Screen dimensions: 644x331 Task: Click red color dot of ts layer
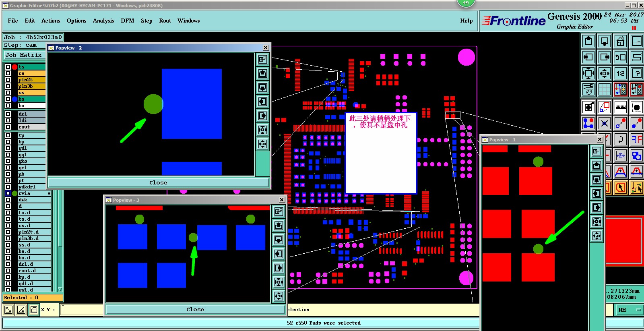pos(15,67)
